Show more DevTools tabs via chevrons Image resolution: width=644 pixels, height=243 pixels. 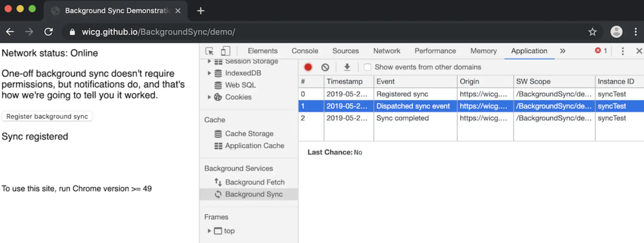coord(563,51)
